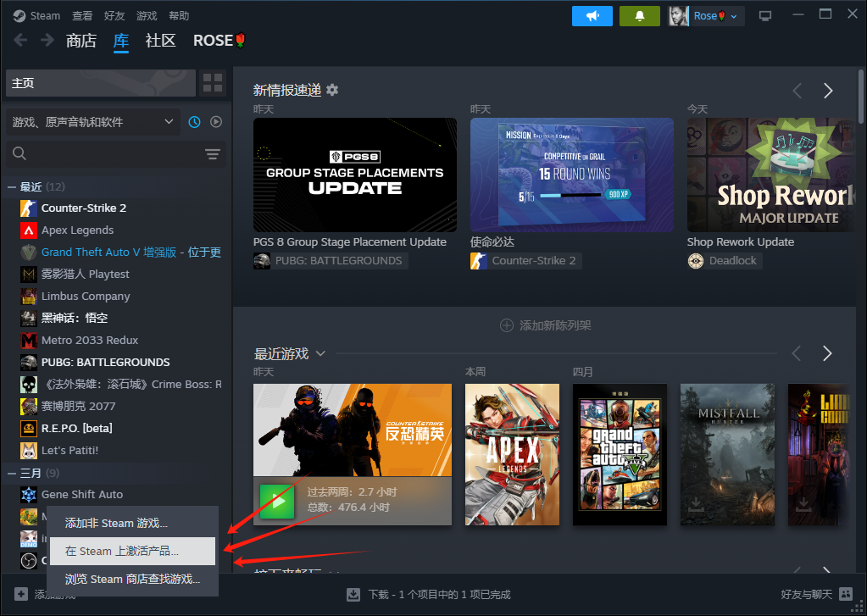Click 添加新陈列架 add shelf button
The width and height of the screenshot is (867, 616).
545,325
